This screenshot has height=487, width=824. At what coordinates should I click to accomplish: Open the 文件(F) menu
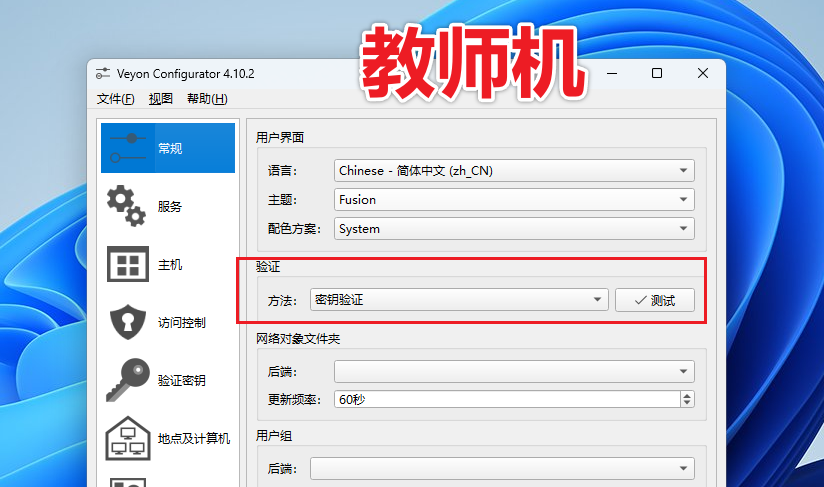coord(116,99)
